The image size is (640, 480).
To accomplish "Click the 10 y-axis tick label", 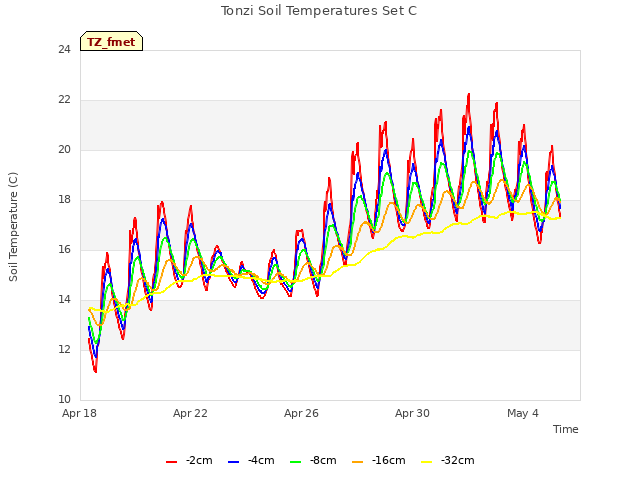I will 64,399.
